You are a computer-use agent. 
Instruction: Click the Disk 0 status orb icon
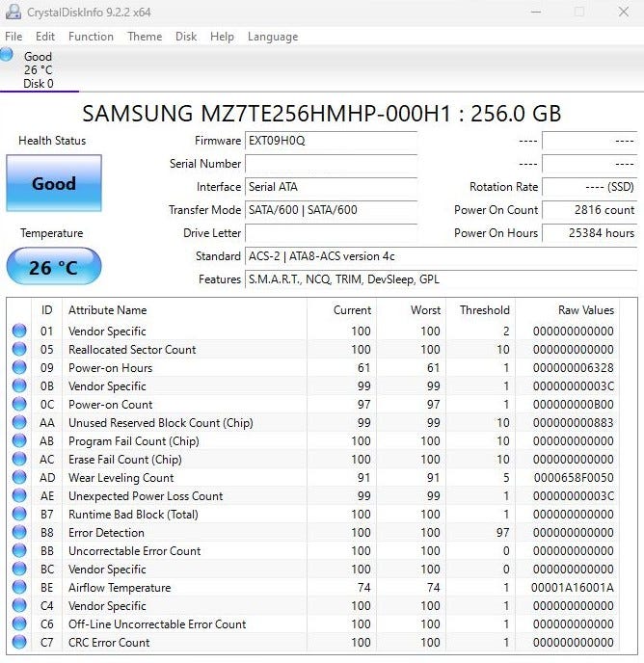8,55
